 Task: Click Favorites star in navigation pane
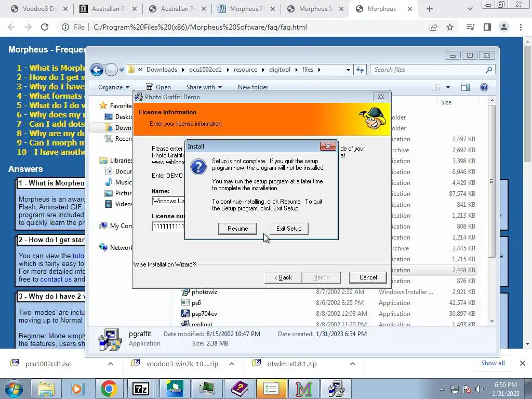pyautogui.click(x=103, y=105)
